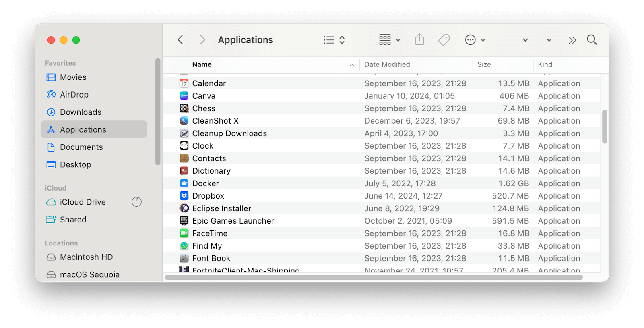This screenshot has width=644, height=328.
Task: Select the file name 'Cleanup Downloads'
Action: [x=229, y=133]
